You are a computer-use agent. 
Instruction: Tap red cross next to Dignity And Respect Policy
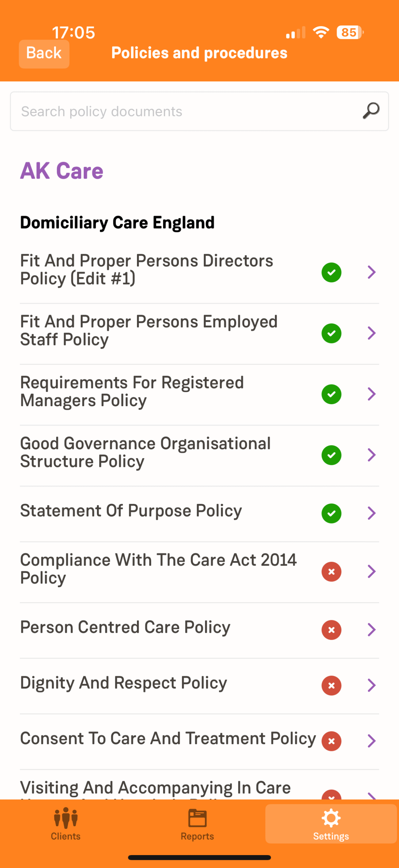click(x=331, y=686)
